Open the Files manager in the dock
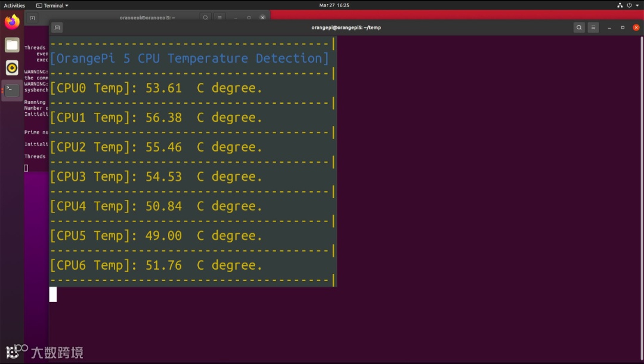Viewport: 644px width, 364px height. [x=12, y=45]
